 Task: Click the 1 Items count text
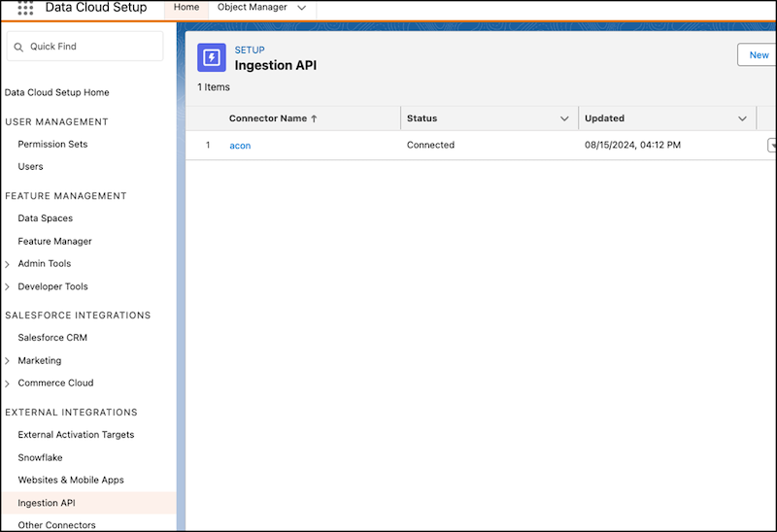(214, 87)
